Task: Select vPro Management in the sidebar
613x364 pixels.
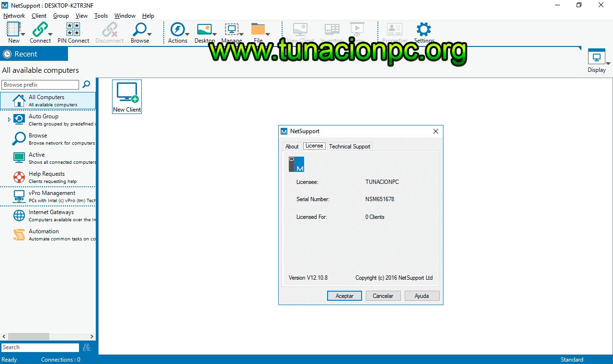Action: (48, 196)
